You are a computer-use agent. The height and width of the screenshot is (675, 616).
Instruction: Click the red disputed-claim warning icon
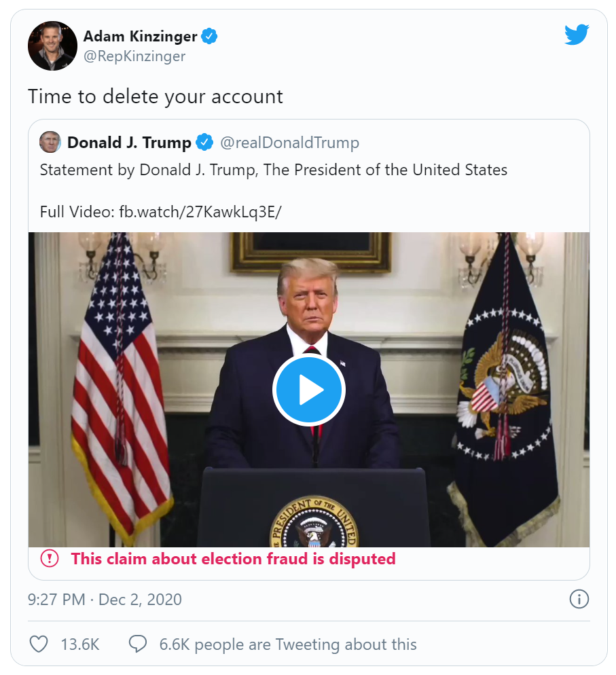50,559
